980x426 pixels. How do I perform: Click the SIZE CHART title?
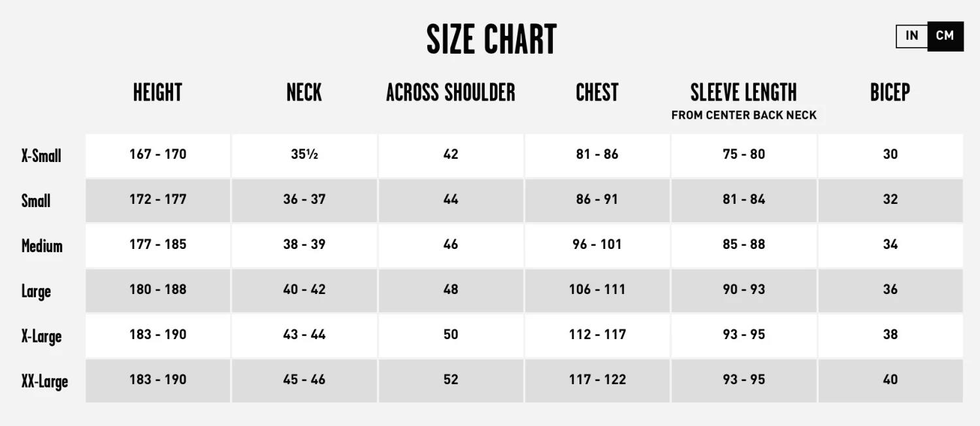click(491, 38)
